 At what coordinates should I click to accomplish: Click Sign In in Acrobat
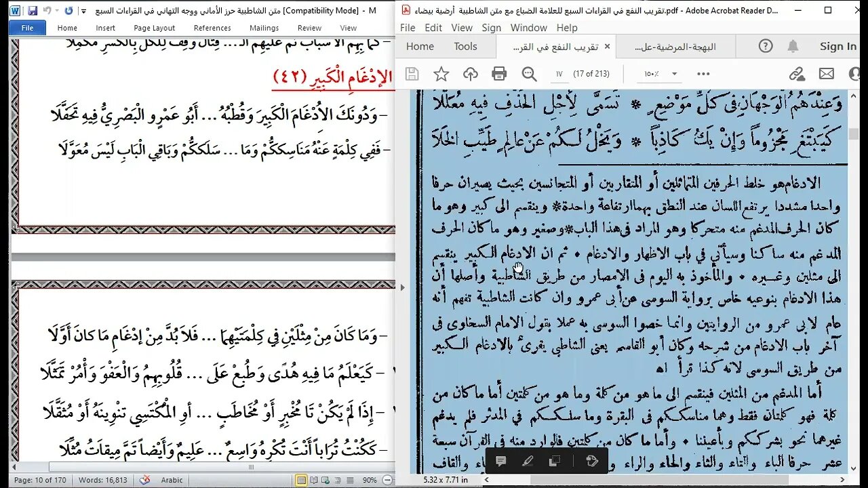pyautogui.click(x=838, y=46)
